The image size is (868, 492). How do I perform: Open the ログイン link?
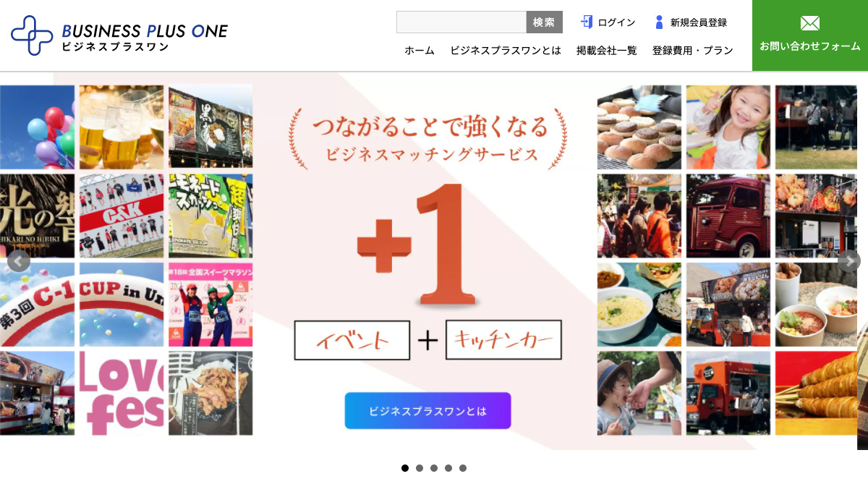click(616, 22)
